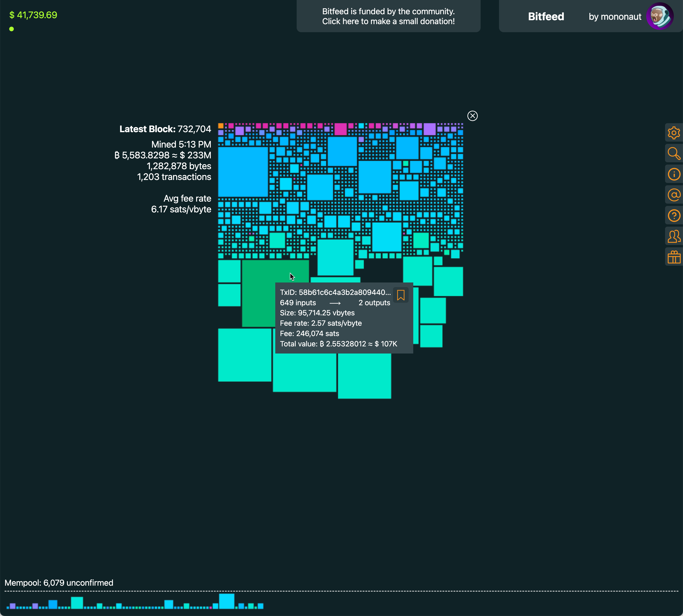Viewport: 683px width, 616px height.
Task: Click the mononaut monkey avatar
Action: pyautogui.click(x=660, y=16)
